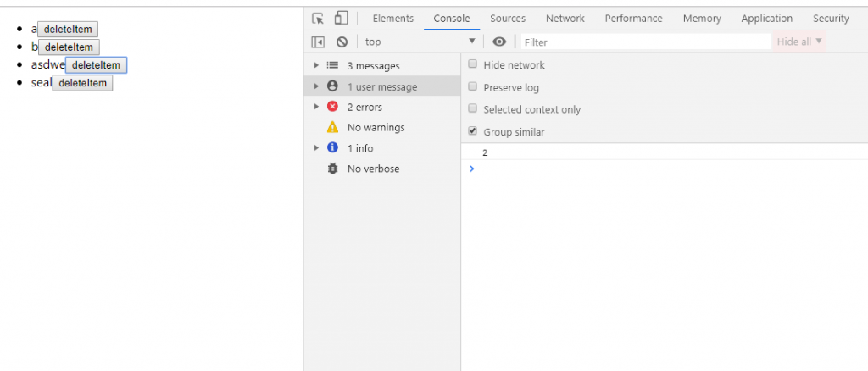Enable the Hide network checkbox
The width and height of the screenshot is (868, 371).
[473, 64]
